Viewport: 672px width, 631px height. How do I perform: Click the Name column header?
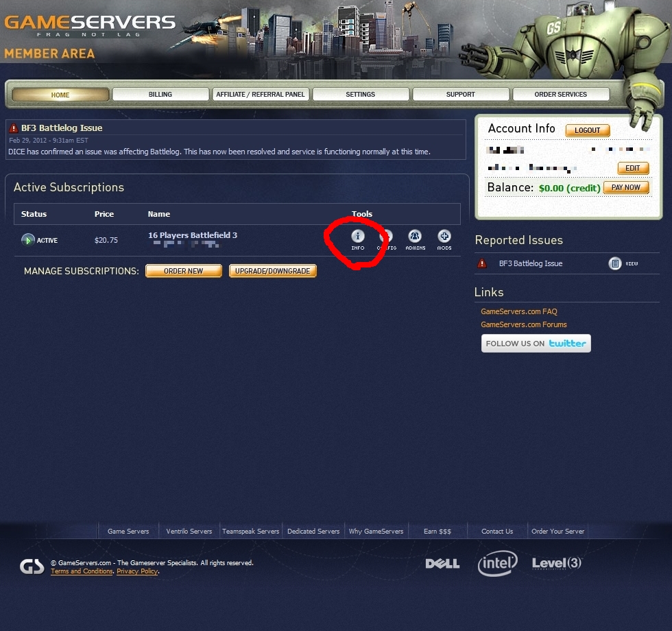tap(159, 214)
